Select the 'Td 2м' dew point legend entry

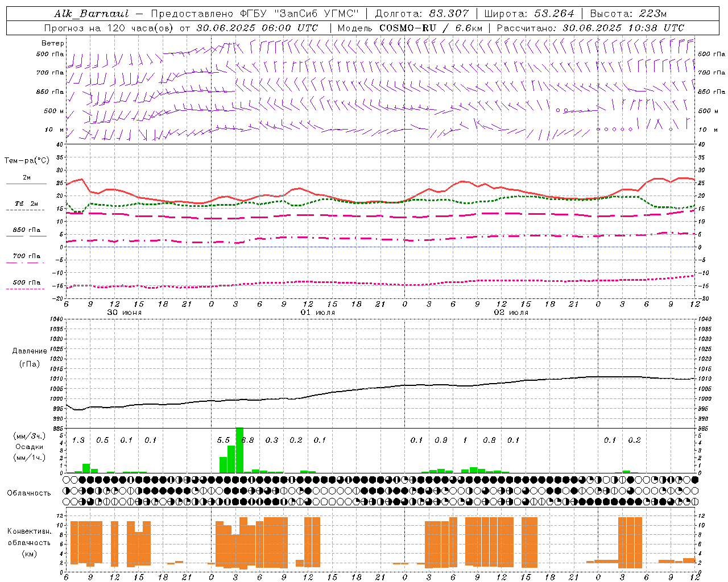[x=27, y=203]
